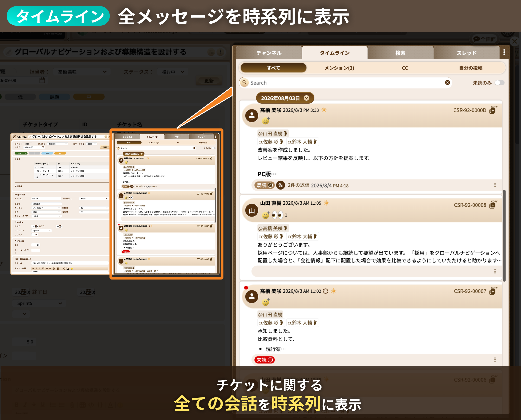This screenshot has height=420, width=521.
Task: Click the @高橋 美咲 mention tag
Action: [273, 228]
